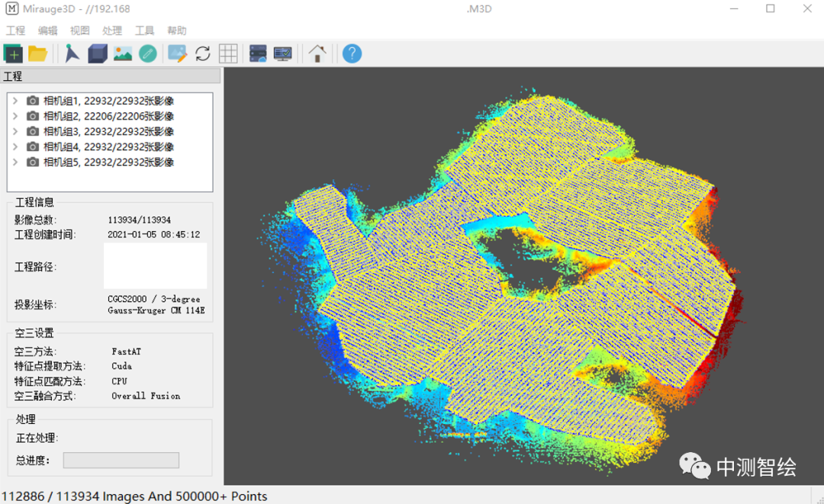Click the monitor with checkmark icon
Image resolution: width=824 pixels, height=504 pixels.
(x=282, y=53)
